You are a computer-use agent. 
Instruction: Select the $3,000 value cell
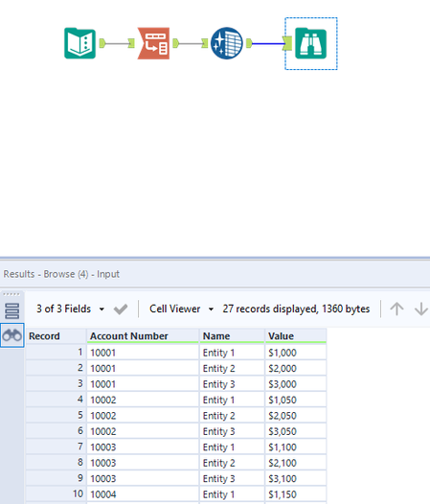coord(296,384)
